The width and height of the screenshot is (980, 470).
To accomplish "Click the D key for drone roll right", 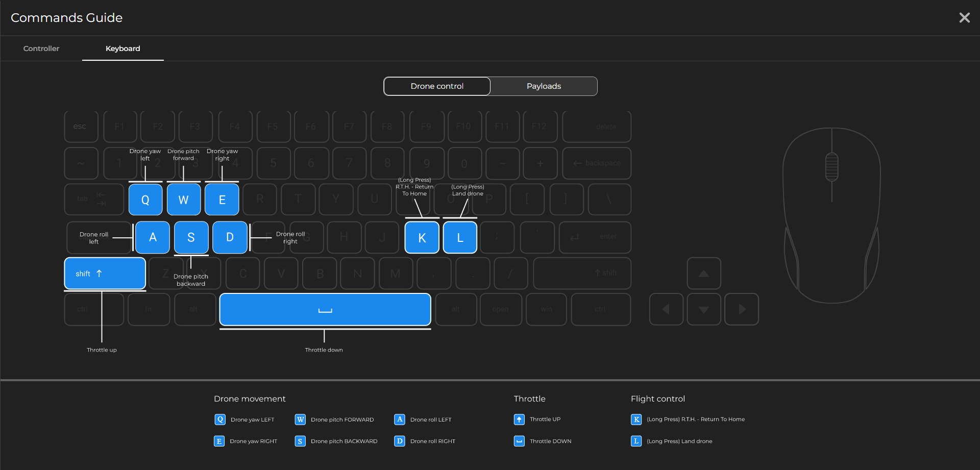I will tap(230, 237).
